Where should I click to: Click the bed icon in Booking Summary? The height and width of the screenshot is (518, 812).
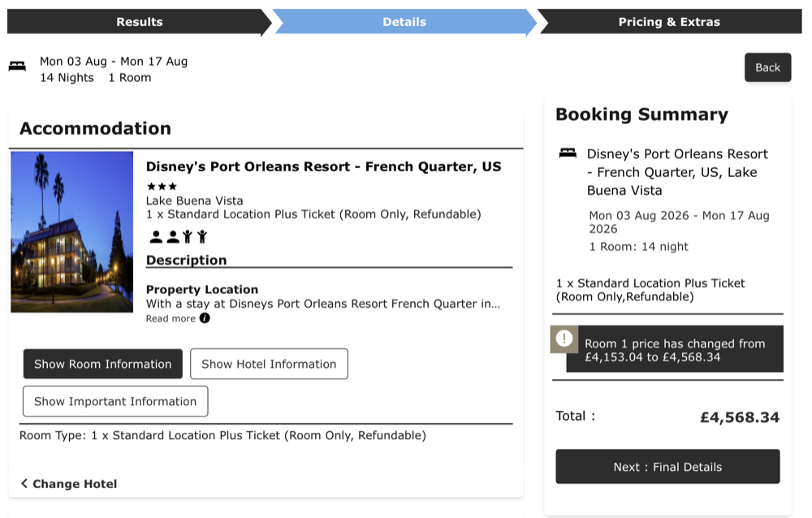point(568,153)
